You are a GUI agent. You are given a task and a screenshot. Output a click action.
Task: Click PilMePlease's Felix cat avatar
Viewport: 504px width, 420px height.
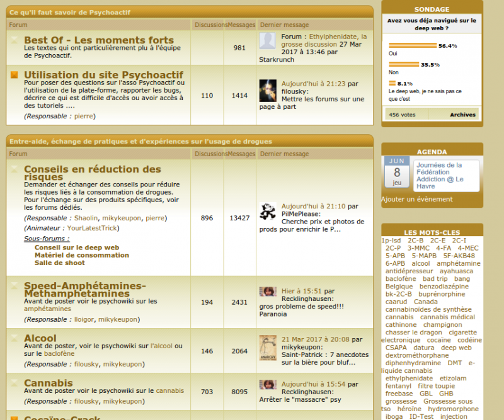[x=267, y=211]
